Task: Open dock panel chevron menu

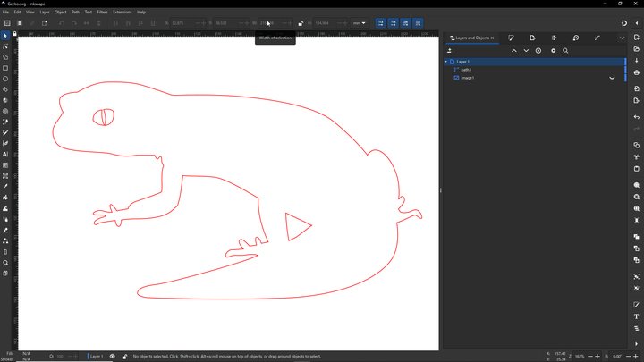Action: pos(622,38)
